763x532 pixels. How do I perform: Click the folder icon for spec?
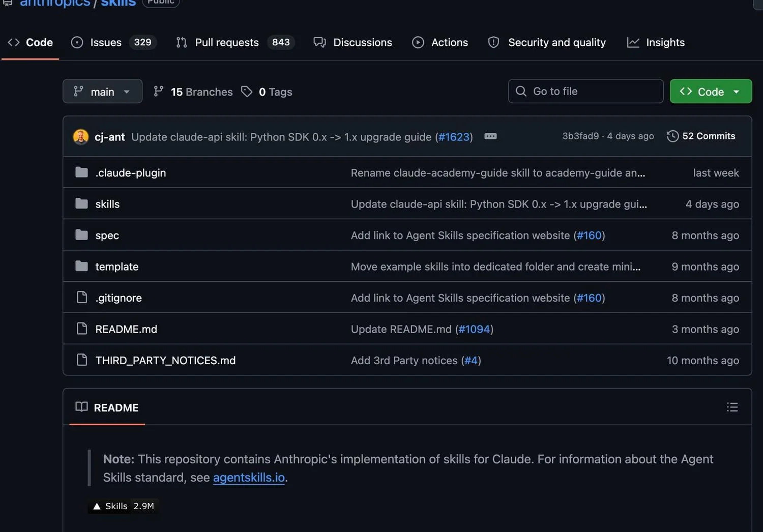click(81, 234)
